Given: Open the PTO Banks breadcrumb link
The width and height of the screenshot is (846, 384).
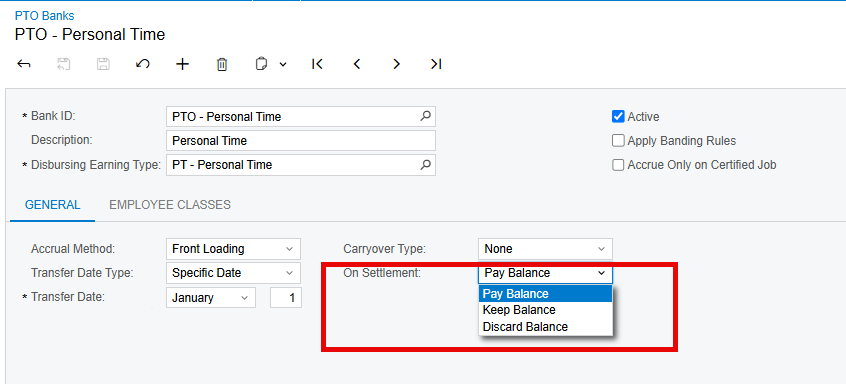Looking at the screenshot, I should [44, 16].
